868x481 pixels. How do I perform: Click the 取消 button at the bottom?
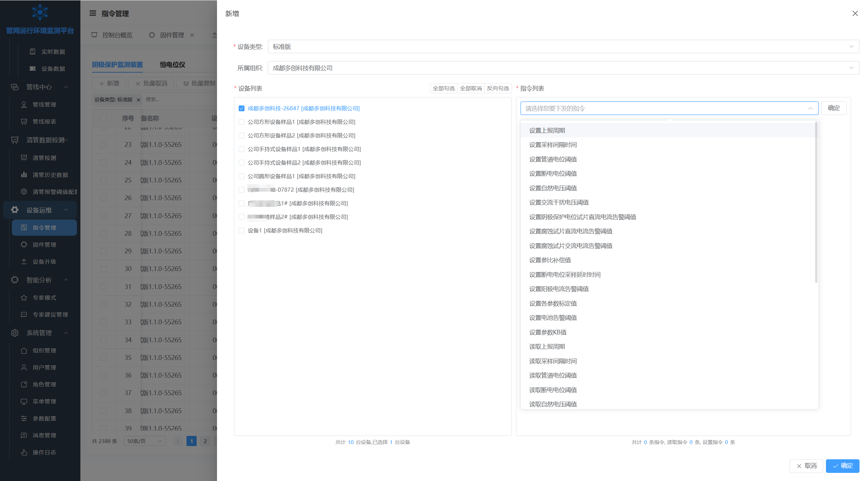(806, 466)
